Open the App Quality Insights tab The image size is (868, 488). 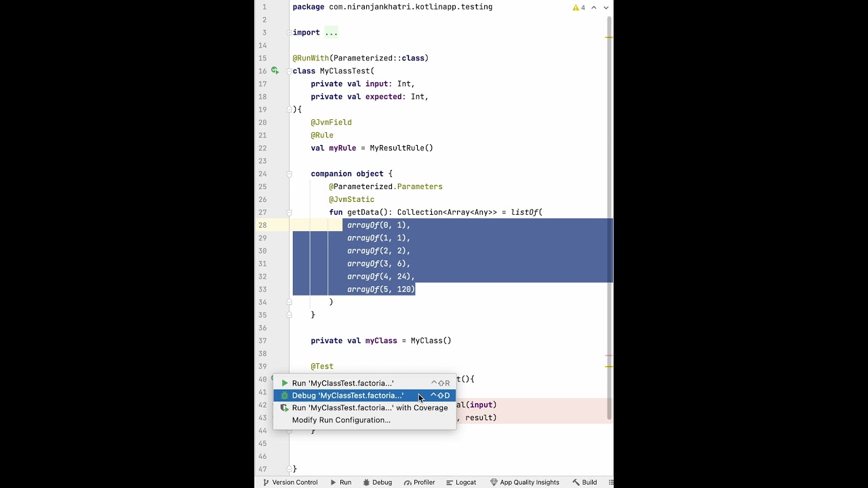tap(525, 483)
